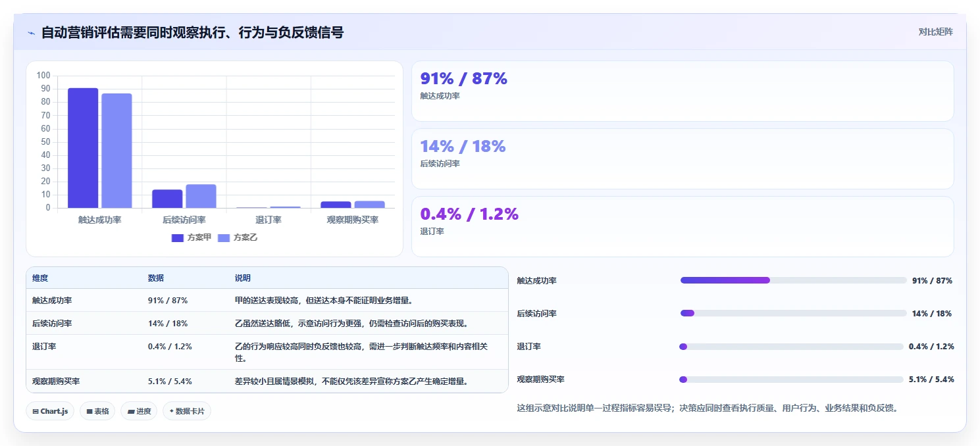The width and height of the screenshot is (980, 446).
Task: Toggle 方案甲 legend item in chart
Action: pyautogui.click(x=192, y=237)
